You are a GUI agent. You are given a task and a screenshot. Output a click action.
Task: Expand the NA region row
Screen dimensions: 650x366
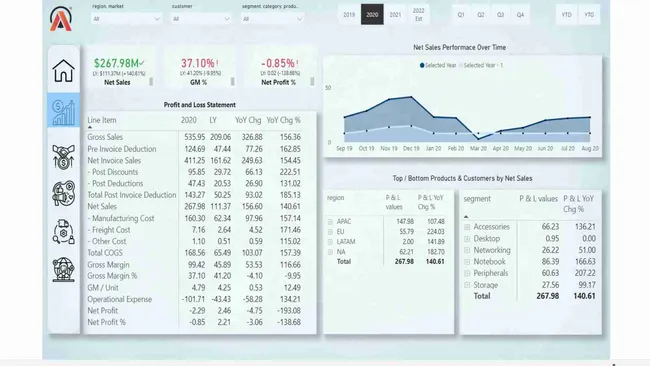coord(330,252)
